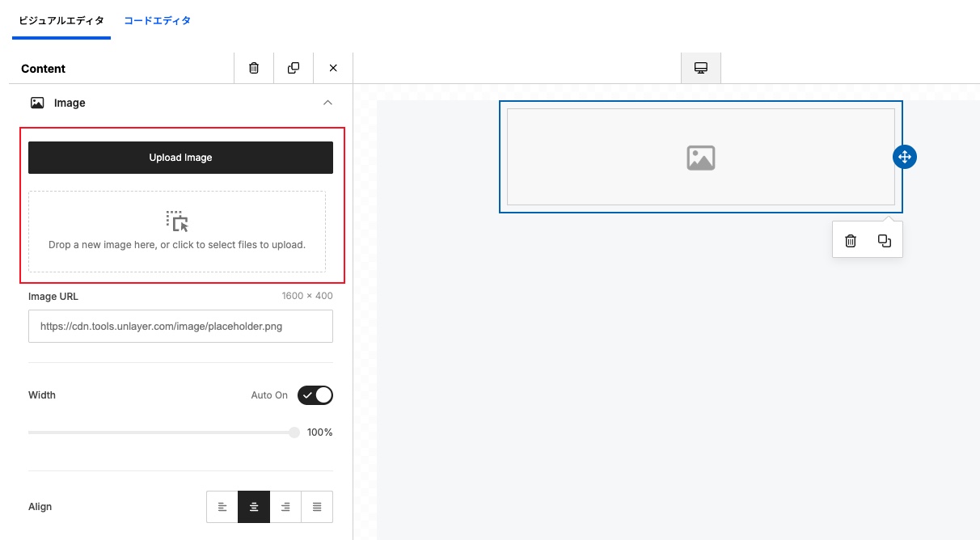
Task: Open the コードエディタ tab
Action: click(x=158, y=20)
